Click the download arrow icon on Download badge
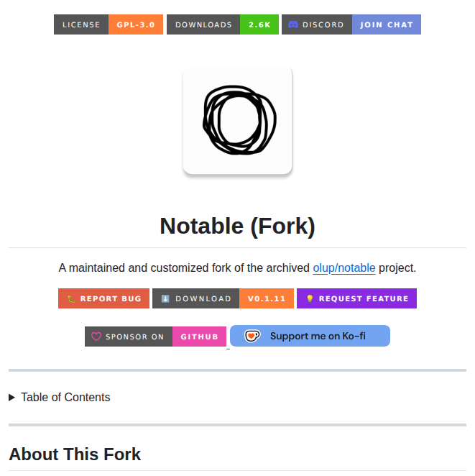Image resolution: width=475 pixels, height=476 pixels. tap(165, 298)
